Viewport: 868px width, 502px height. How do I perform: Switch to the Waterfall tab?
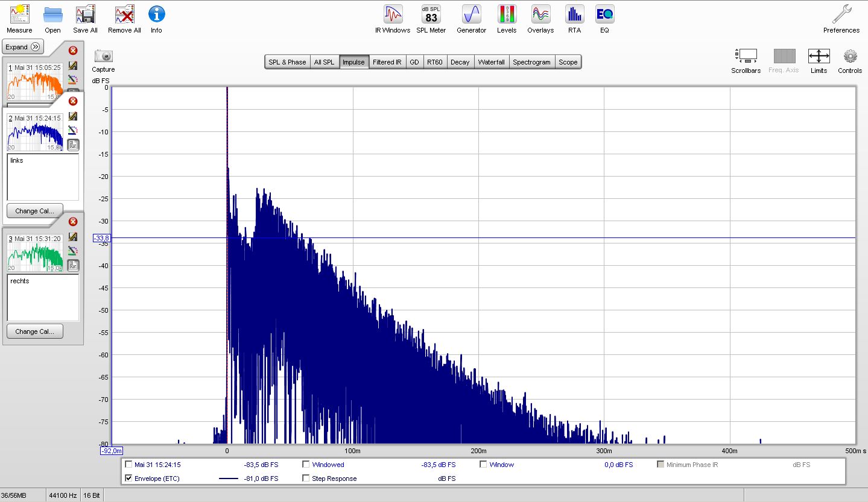(x=491, y=62)
